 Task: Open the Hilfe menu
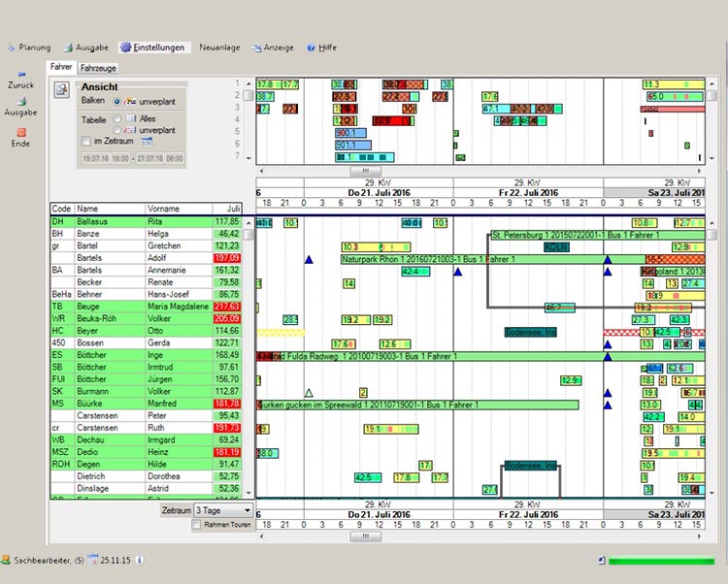tap(321, 48)
